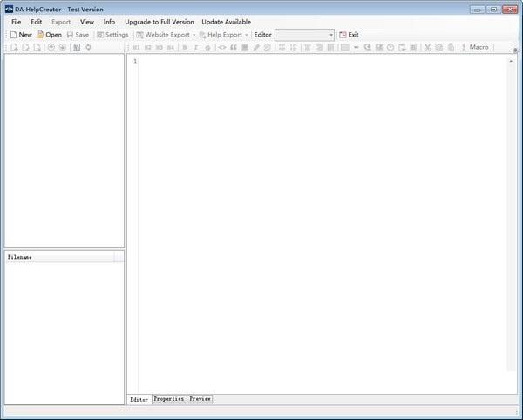This screenshot has height=420, width=523.
Task: Click the H3 heading format icon
Action: click(x=160, y=47)
